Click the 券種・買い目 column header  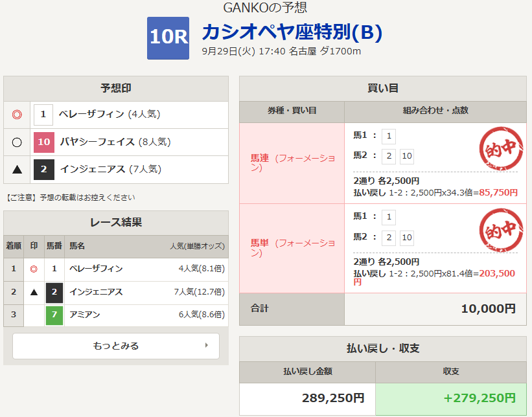292,111
